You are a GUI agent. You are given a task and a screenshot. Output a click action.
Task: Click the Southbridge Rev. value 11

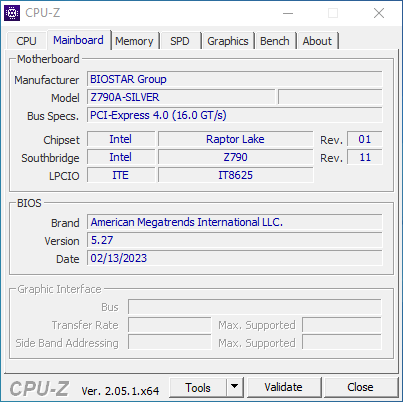point(365,157)
